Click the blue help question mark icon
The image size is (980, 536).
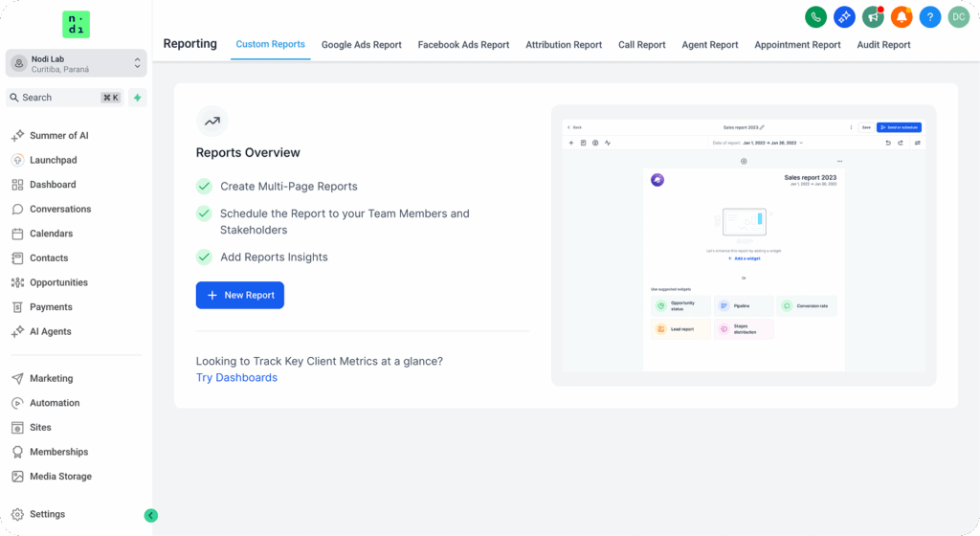(930, 16)
